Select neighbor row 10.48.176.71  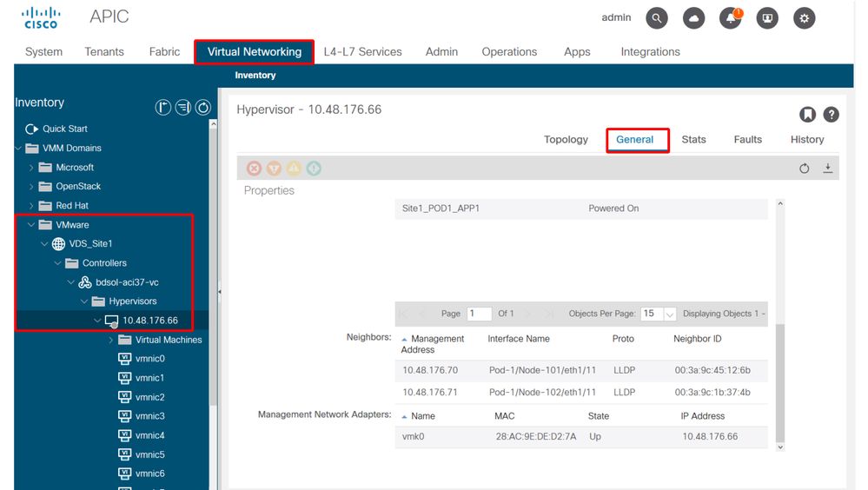pyautogui.click(x=581, y=393)
